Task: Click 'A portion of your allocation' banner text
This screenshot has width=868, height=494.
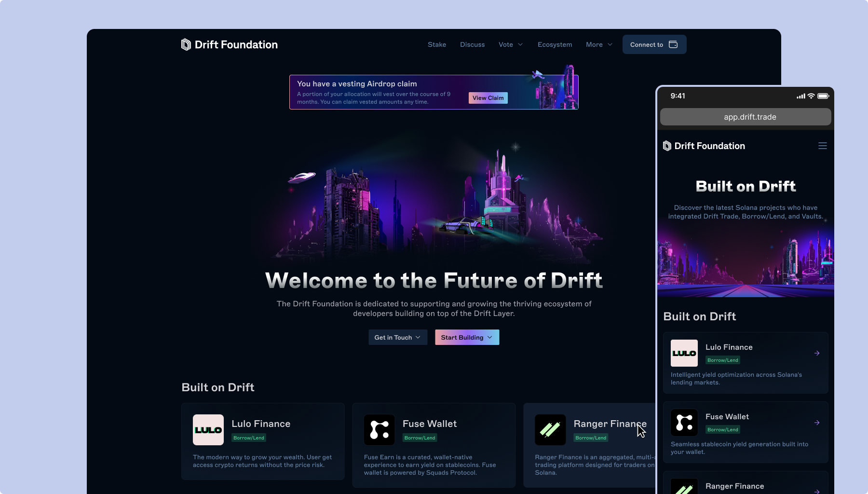Action: [x=374, y=98]
